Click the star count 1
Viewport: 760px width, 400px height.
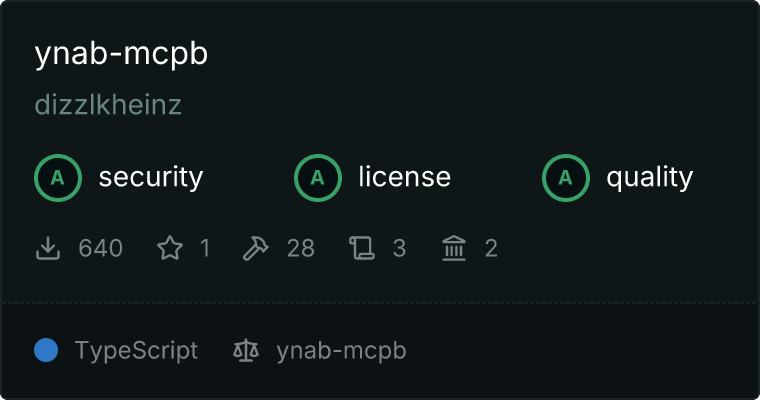[205, 248]
